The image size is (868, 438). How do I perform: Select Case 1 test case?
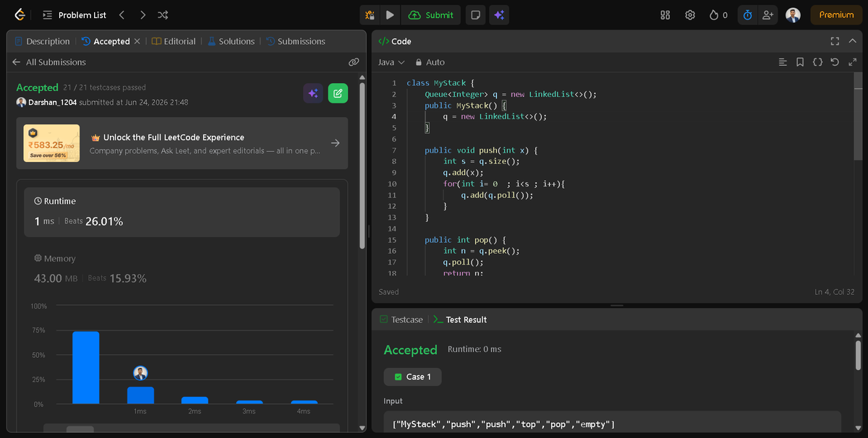(412, 377)
